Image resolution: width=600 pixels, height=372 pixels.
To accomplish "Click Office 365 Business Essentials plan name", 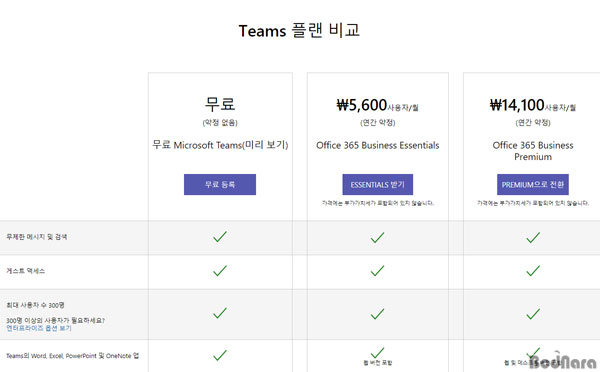I will [x=378, y=145].
